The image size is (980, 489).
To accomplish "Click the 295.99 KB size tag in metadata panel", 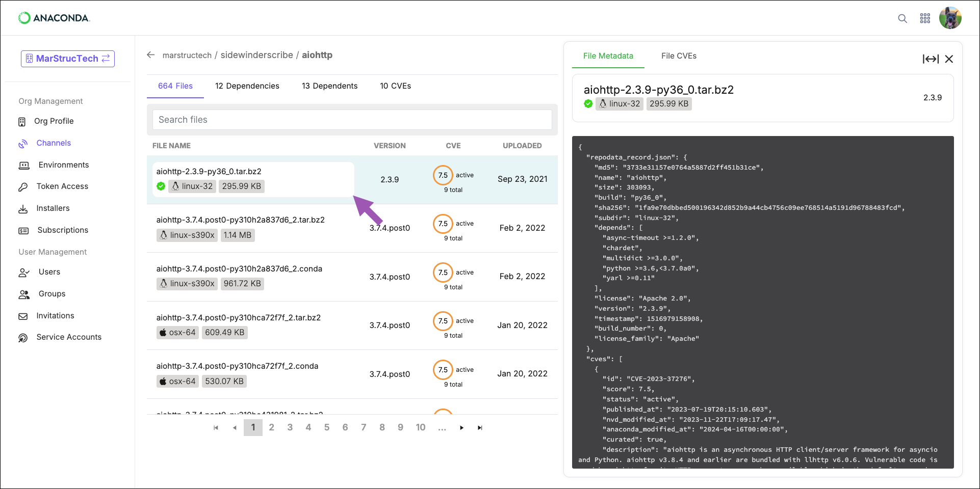I will tap(669, 104).
